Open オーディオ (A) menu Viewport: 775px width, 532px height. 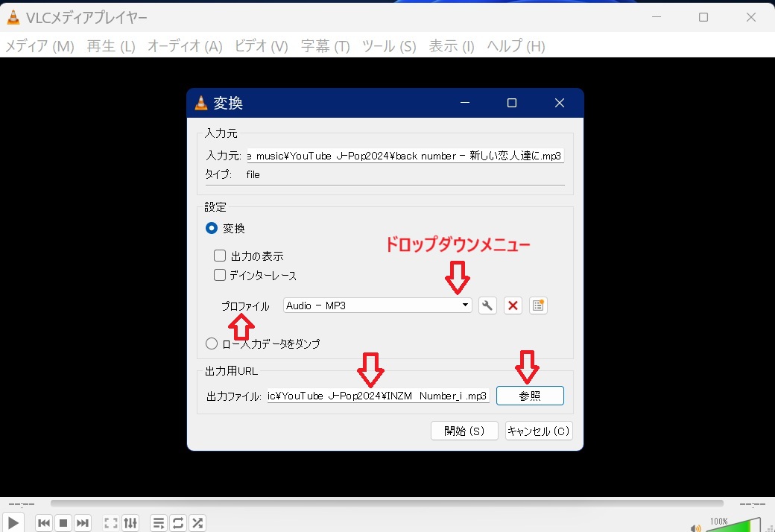[x=185, y=46]
